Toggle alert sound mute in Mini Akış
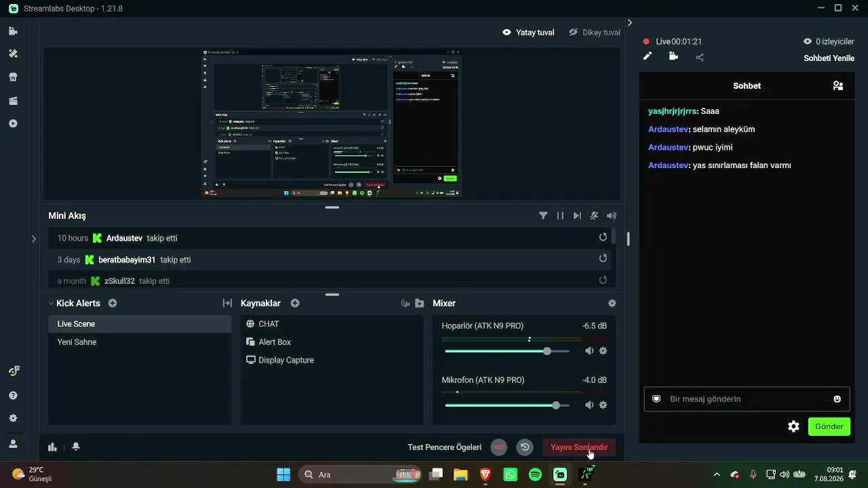The image size is (868, 488). (x=594, y=216)
